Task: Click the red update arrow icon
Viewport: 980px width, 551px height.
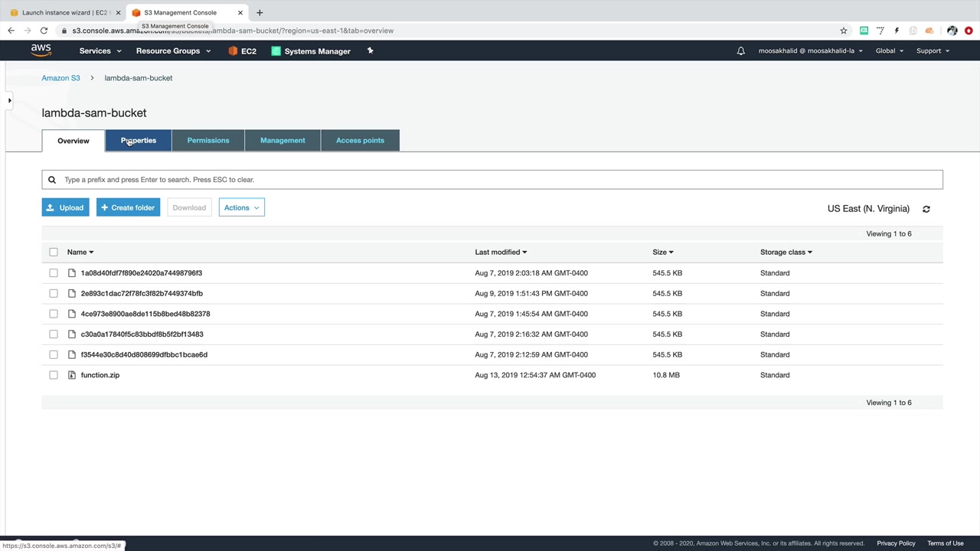Action: pyautogui.click(x=969, y=31)
